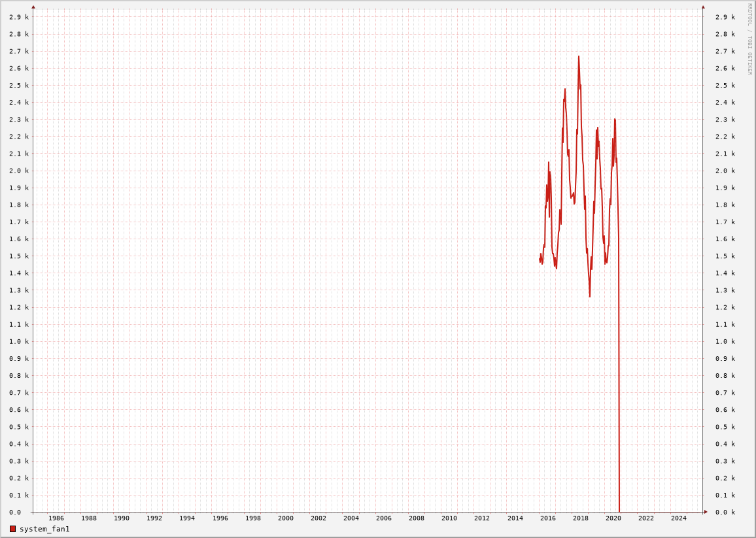756x538 pixels.
Task: Click the 1.5 k label on left axis
Action: [x=18, y=256]
